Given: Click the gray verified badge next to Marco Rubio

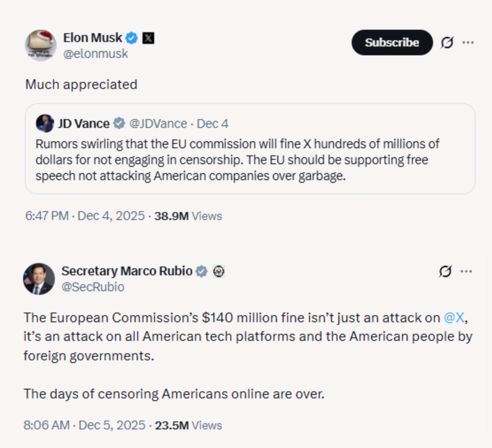Looking at the screenshot, I should (201, 271).
